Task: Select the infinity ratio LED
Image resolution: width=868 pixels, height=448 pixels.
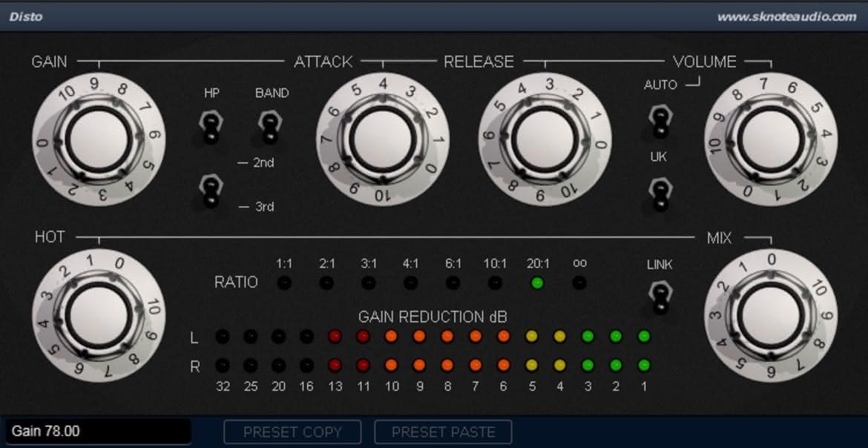Action: coord(579,283)
